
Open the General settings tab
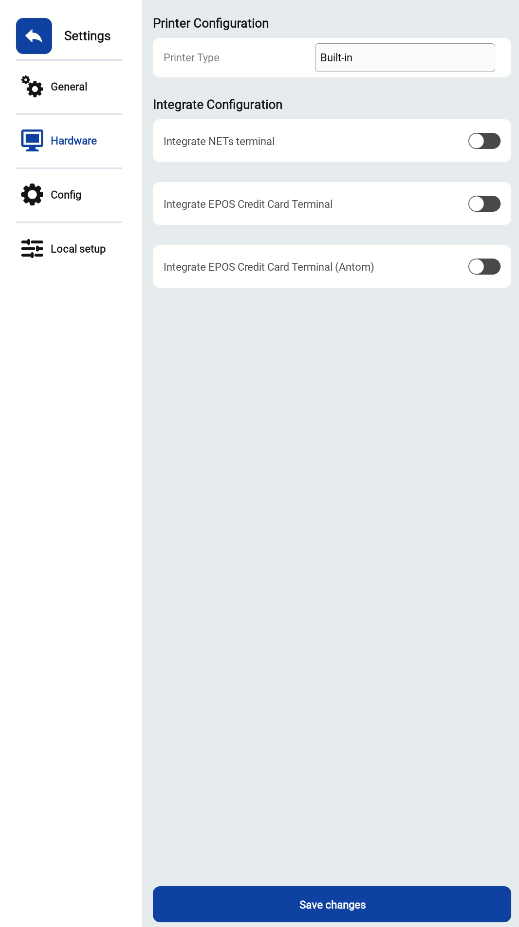pos(69,87)
